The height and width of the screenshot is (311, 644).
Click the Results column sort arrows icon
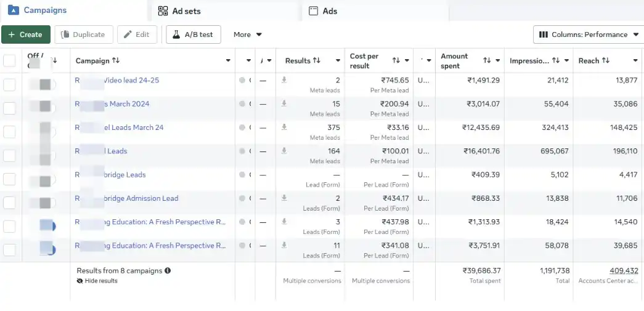(x=317, y=60)
